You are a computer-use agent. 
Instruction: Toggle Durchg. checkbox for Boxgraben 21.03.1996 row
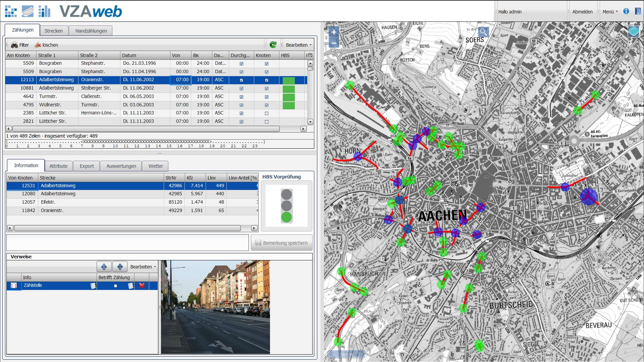(241, 64)
